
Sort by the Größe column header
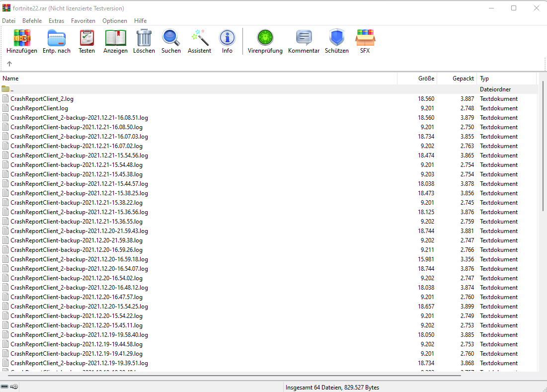pos(417,78)
